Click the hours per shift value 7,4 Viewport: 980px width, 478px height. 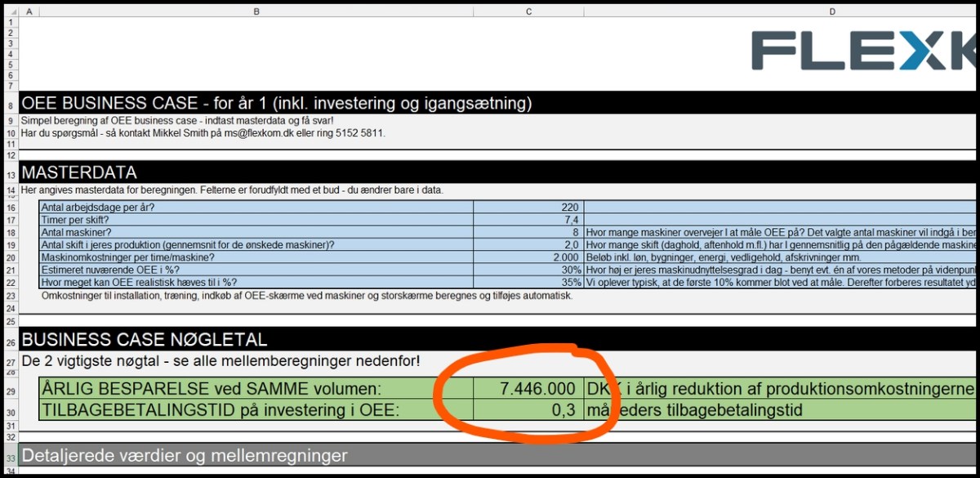[528, 220]
